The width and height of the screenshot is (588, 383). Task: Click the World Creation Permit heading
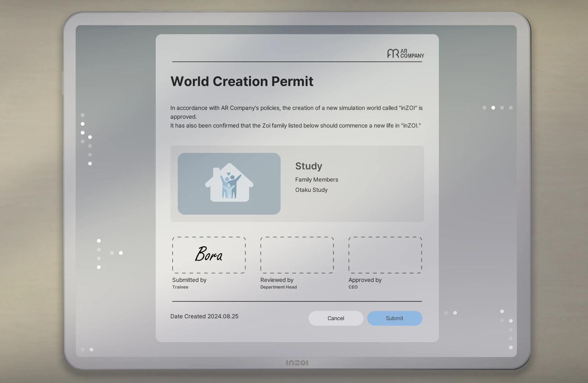click(x=242, y=81)
